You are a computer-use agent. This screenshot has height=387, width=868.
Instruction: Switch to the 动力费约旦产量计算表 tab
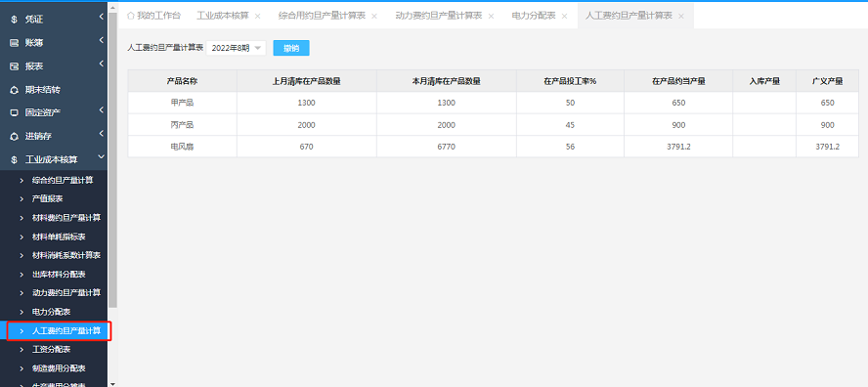pos(439,16)
